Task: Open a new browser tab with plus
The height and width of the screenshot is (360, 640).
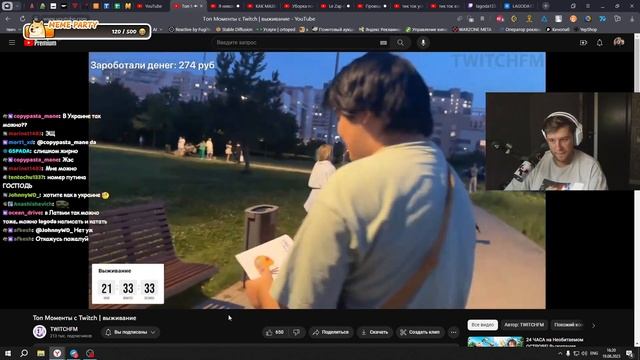Action: tap(546, 6)
